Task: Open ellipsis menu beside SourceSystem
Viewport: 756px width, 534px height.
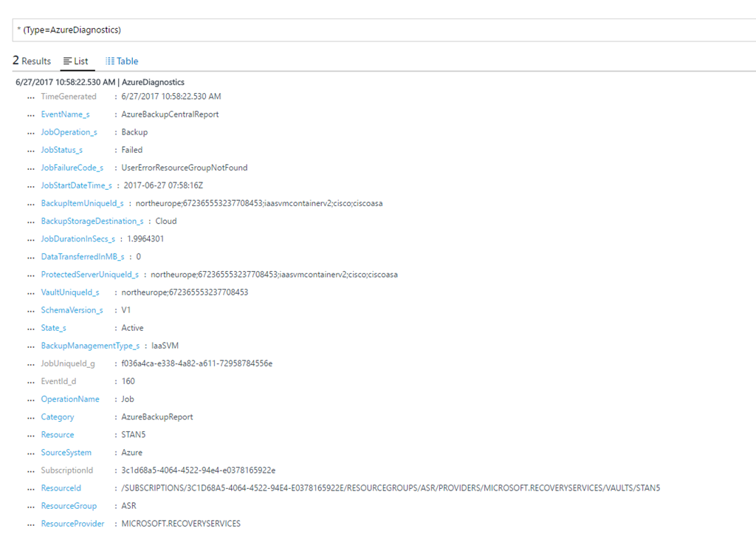Action: pyautogui.click(x=30, y=453)
